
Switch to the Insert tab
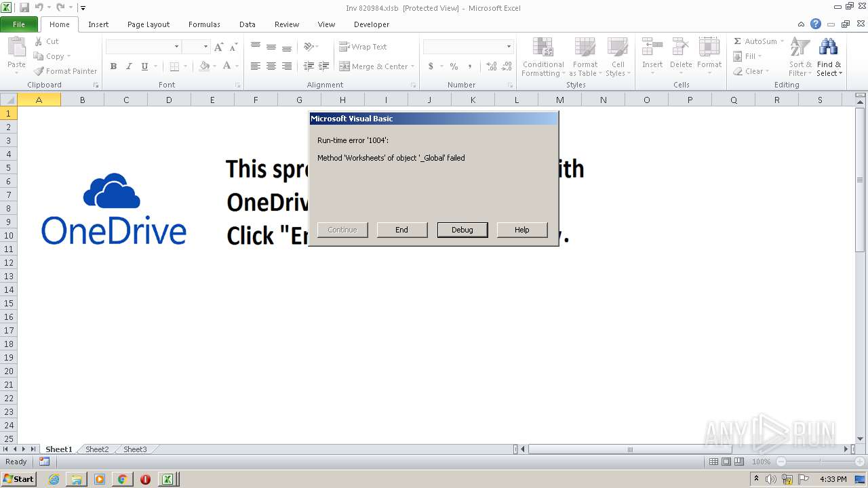(98, 24)
